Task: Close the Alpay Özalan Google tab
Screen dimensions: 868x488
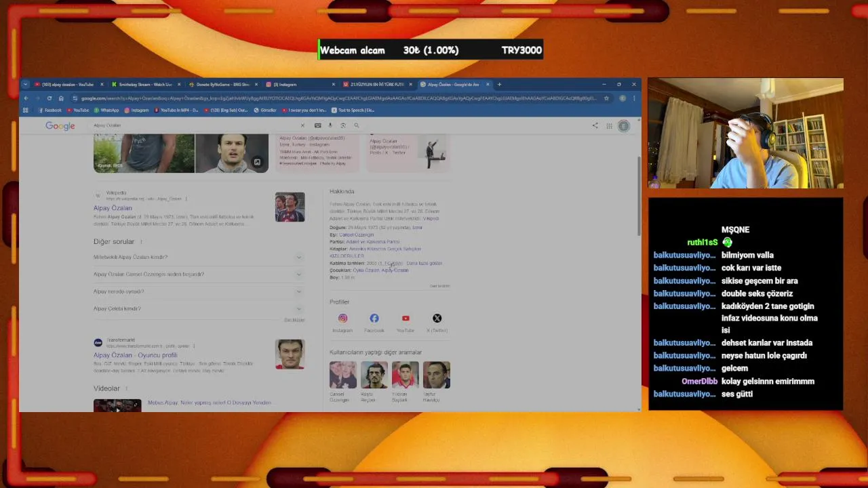Action: tap(488, 85)
